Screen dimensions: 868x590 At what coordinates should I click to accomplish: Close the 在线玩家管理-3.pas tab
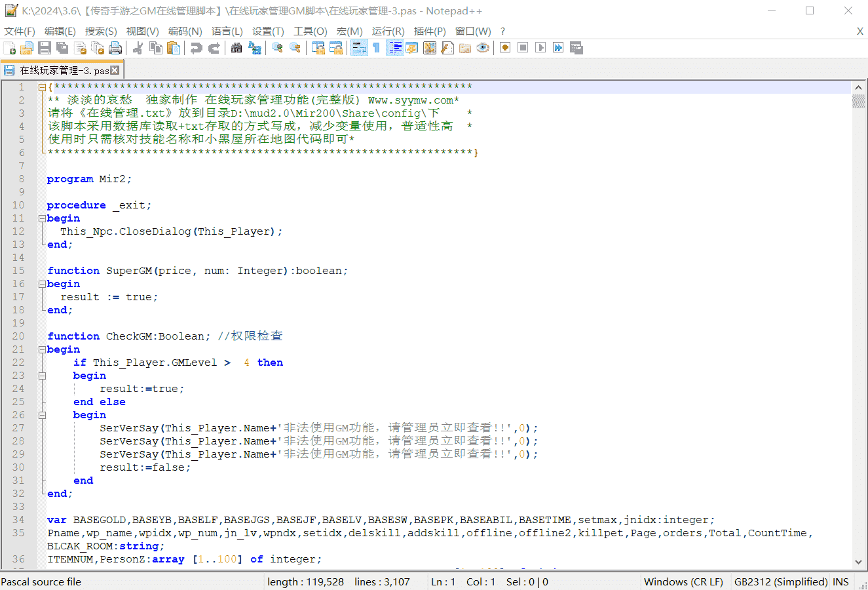(x=115, y=70)
